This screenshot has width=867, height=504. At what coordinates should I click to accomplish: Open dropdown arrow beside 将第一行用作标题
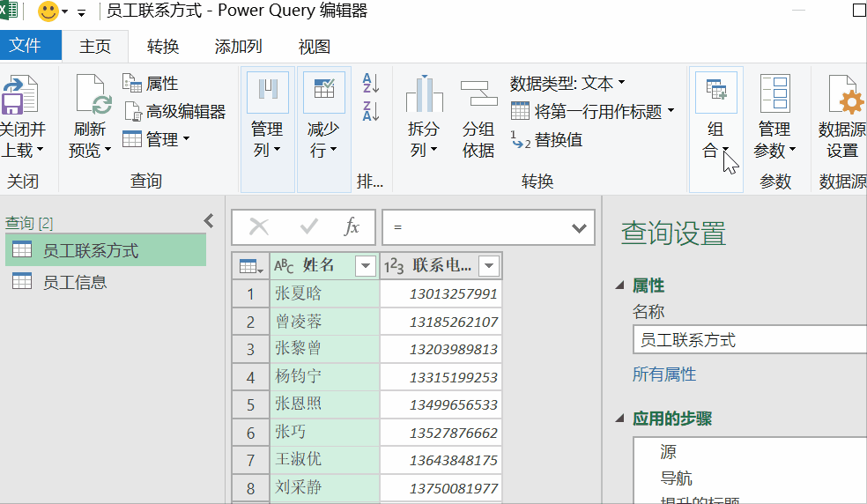[671, 111]
